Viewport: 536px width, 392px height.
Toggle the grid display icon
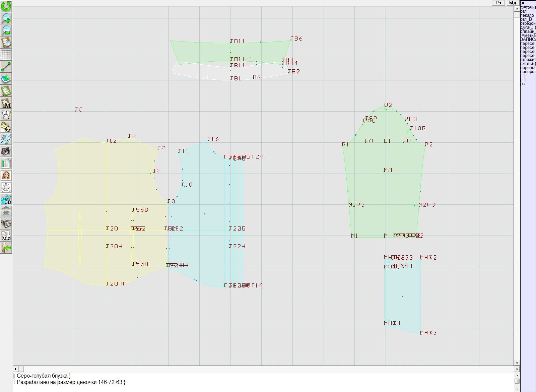(6, 54)
